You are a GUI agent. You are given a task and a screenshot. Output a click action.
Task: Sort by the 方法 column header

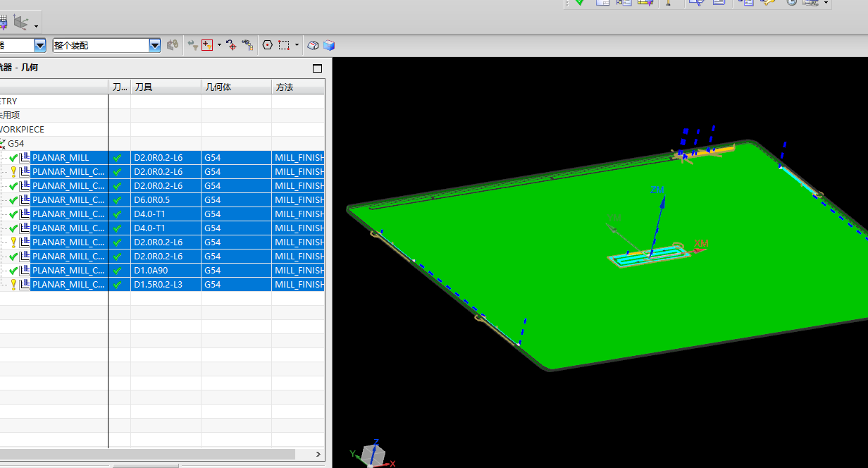tap(298, 87)
